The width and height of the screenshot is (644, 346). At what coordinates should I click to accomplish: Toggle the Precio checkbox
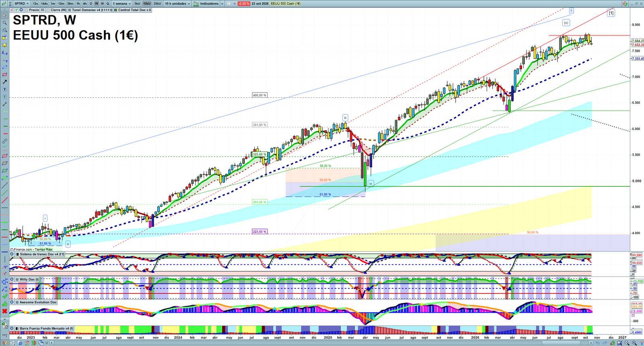tap(27, 10)
